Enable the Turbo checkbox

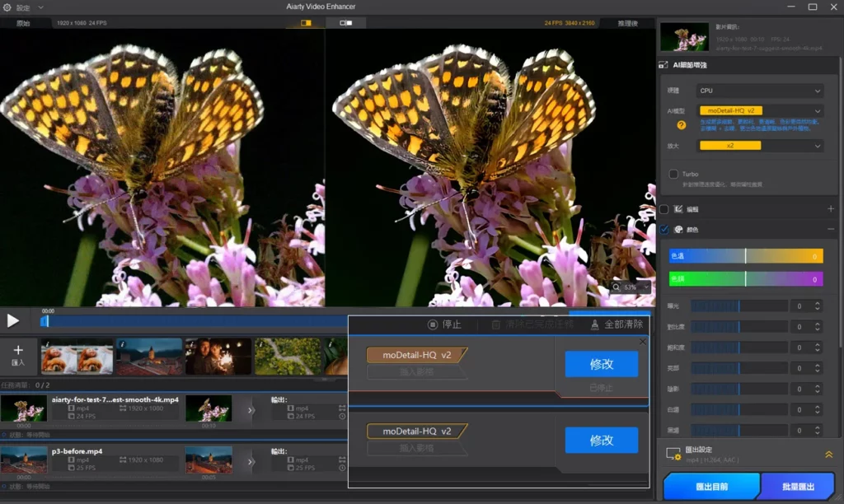[x=673, y=174]
